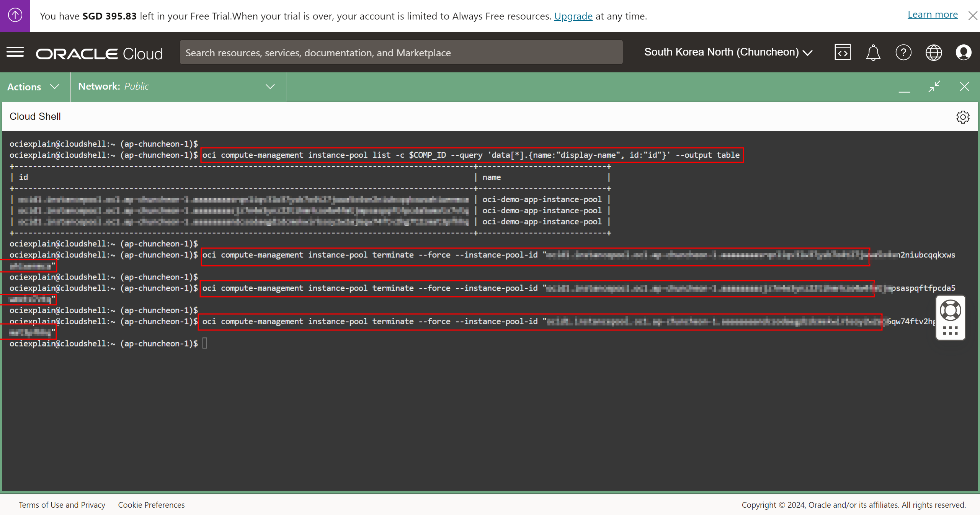
Task: Dismiss the free trial banner
Action: coord(973,16)
